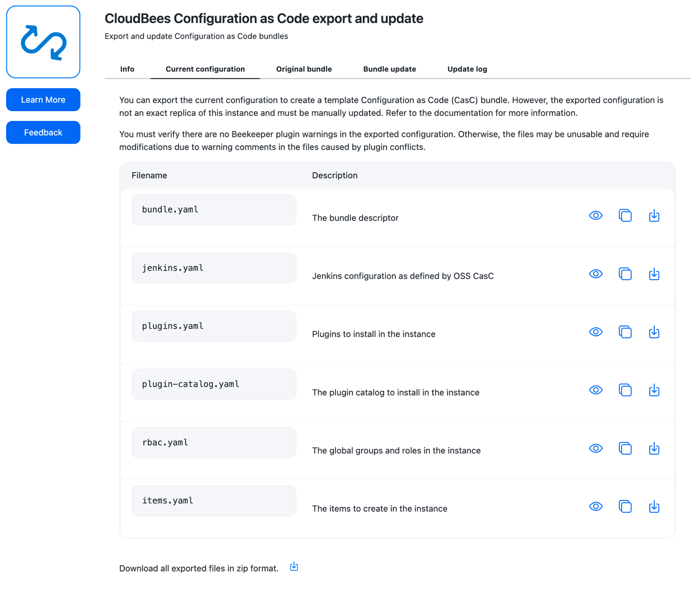
Task: Click the Learn More button
Action: tap(43, 99)
